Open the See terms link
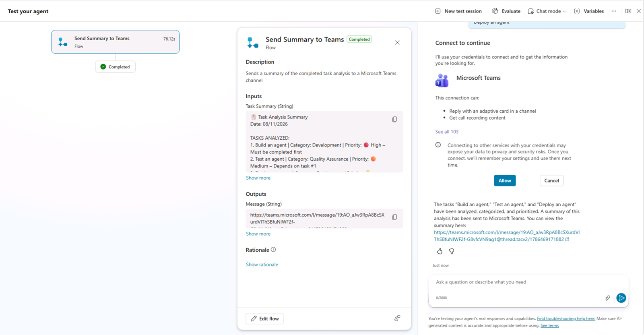644x335 pixels. [x=549, y=326]
